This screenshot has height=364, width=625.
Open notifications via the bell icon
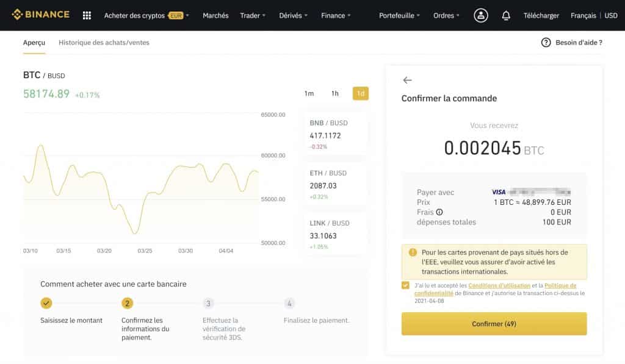[505, 15]
